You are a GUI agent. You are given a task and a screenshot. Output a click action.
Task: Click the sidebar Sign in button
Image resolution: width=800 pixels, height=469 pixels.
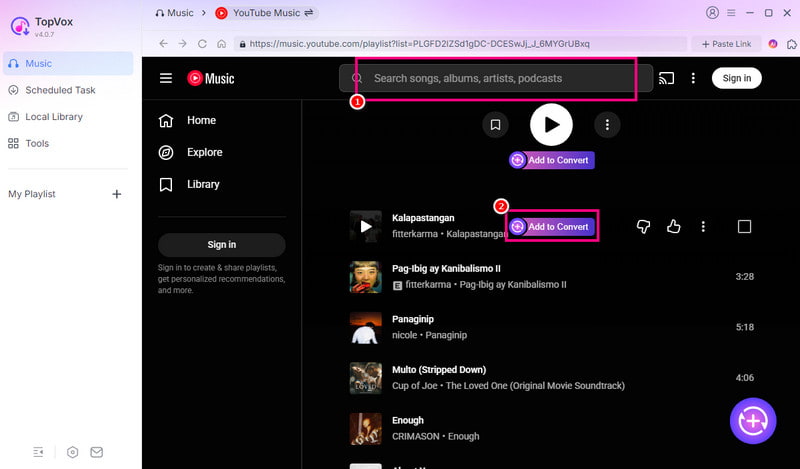point(221,244)
